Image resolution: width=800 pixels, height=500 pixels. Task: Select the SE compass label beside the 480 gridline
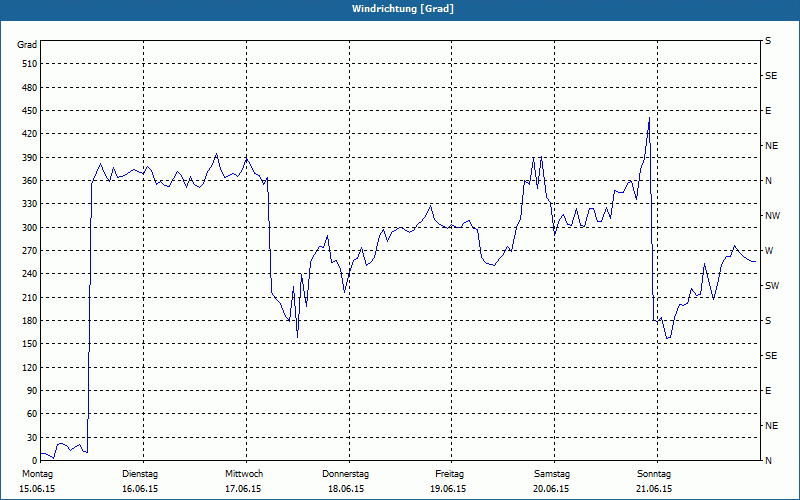(x=771, y=76)
